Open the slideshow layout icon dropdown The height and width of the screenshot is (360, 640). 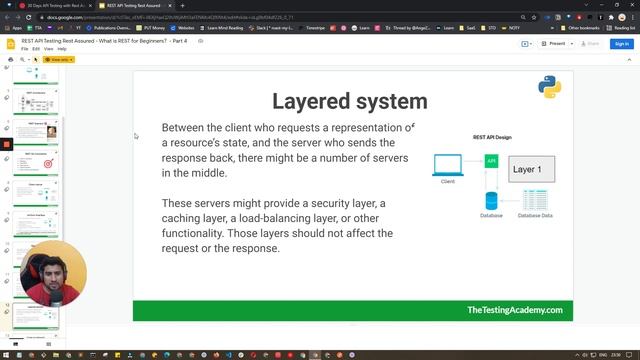tap(527, 44)
